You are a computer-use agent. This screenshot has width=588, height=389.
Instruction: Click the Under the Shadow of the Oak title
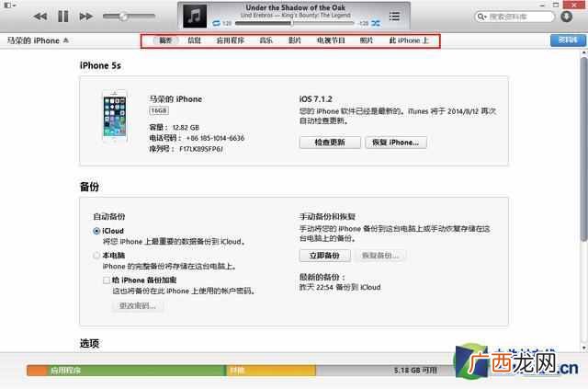296,7
